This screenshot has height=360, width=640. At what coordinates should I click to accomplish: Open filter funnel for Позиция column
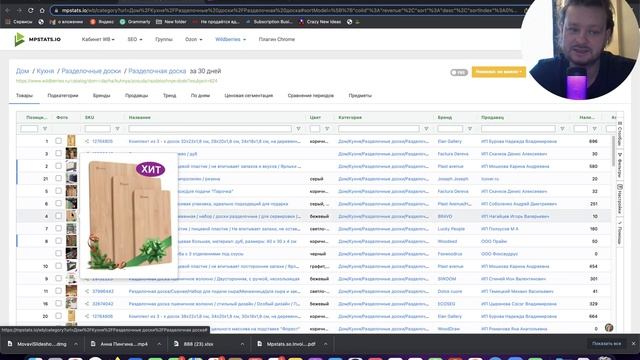[x=45, y=129]
